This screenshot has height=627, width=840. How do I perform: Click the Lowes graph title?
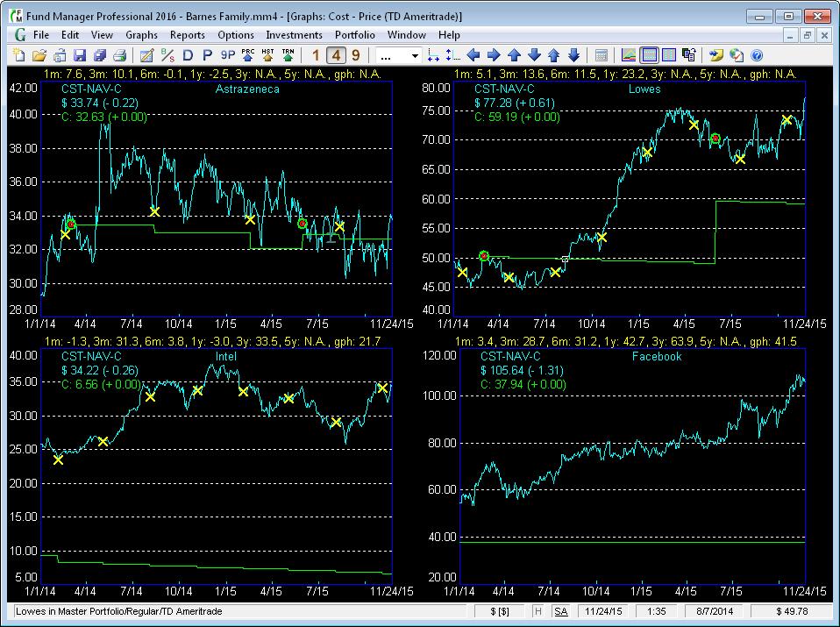644,89
